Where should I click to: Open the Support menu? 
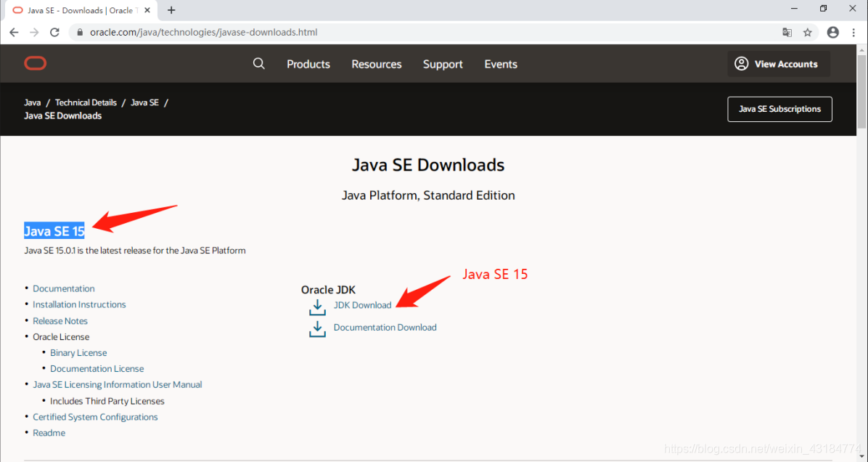tap(443, 64)
